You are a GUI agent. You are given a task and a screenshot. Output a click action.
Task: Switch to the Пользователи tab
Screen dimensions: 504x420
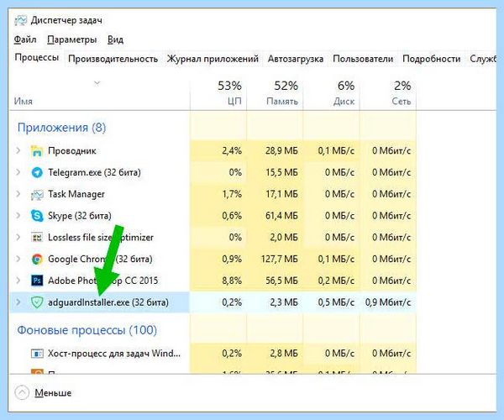tap(363, 59)
